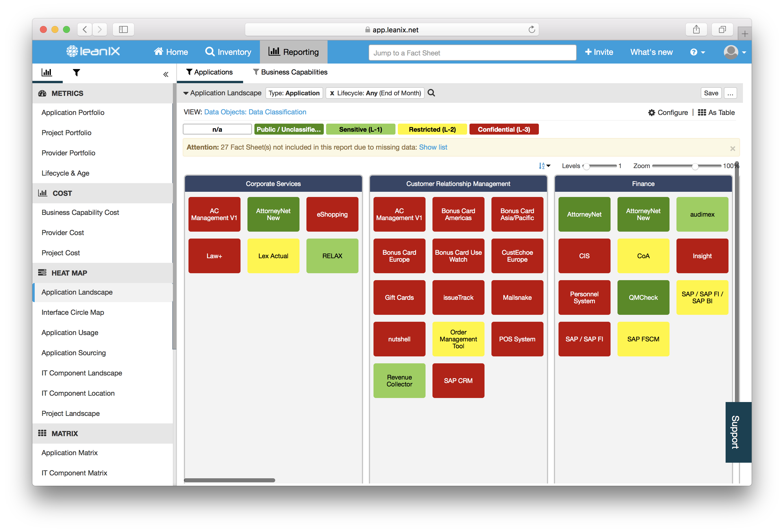
Task: Click the Safari share icon
Action: pos(696,30)
